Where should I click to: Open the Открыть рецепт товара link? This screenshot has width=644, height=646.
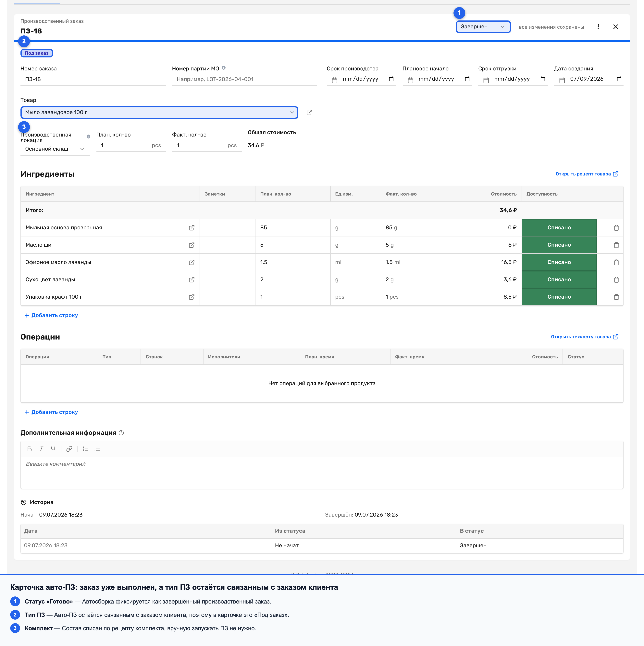click(587, 174)
